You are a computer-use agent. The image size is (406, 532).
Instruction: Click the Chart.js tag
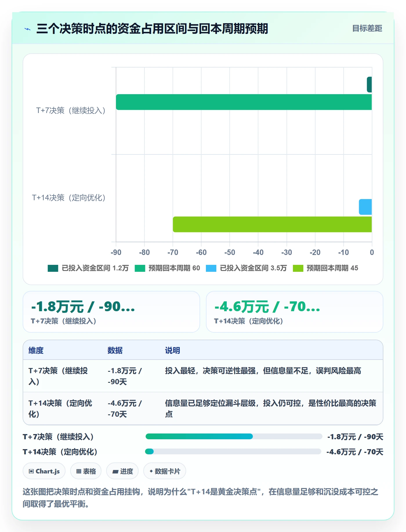point(44,471)
